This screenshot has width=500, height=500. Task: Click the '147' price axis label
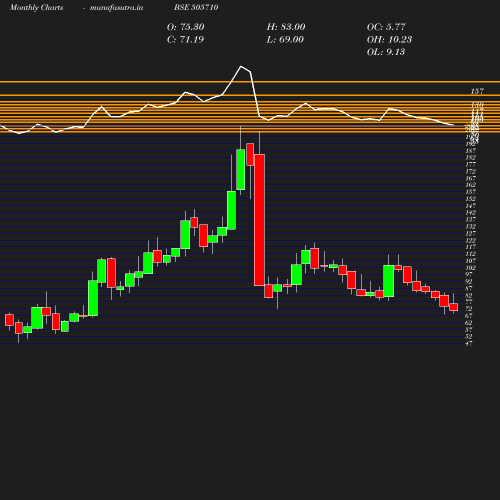tap(471, 206)
